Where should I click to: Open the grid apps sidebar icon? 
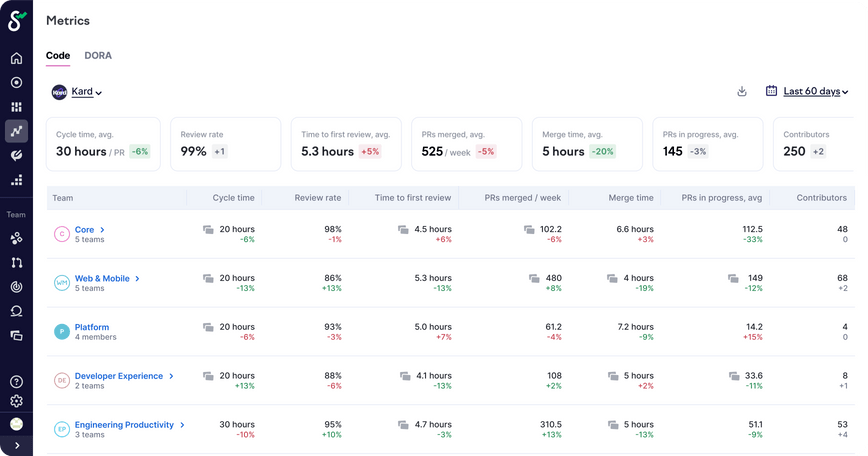pyautogui.click(x=17, y=107)
